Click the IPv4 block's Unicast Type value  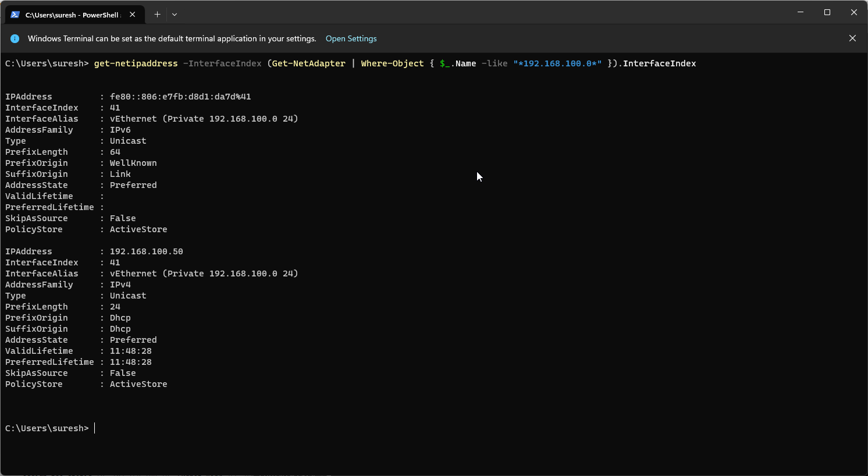pos(128,296)
